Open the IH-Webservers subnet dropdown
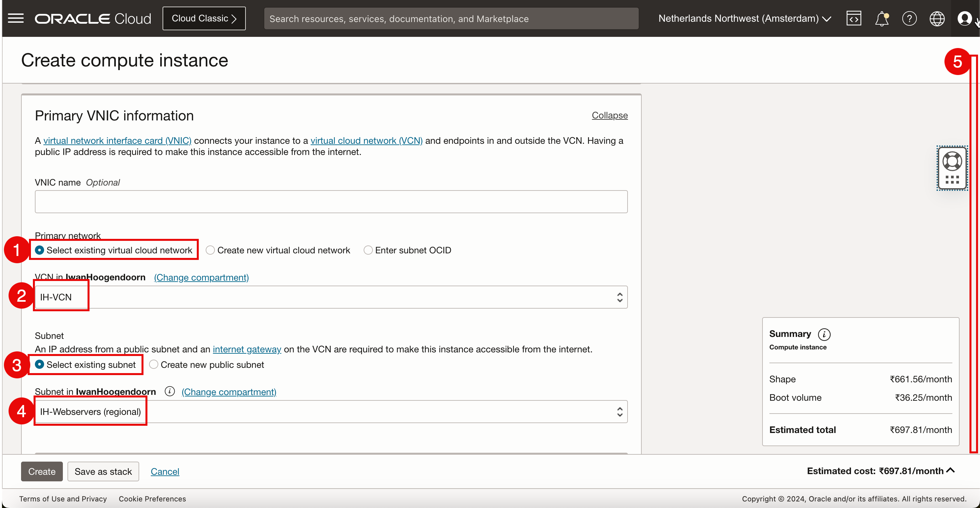 pyautogui.click(x=331, y=411)
